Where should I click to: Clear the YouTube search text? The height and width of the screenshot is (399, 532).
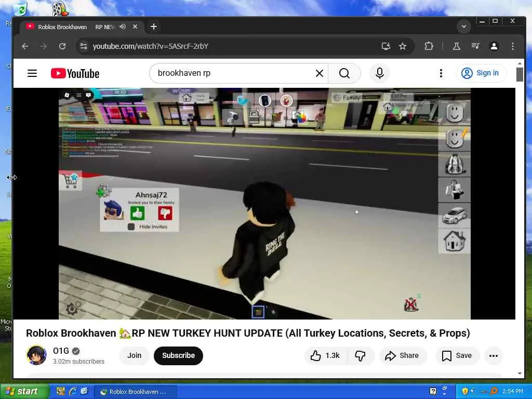(320, 73)
